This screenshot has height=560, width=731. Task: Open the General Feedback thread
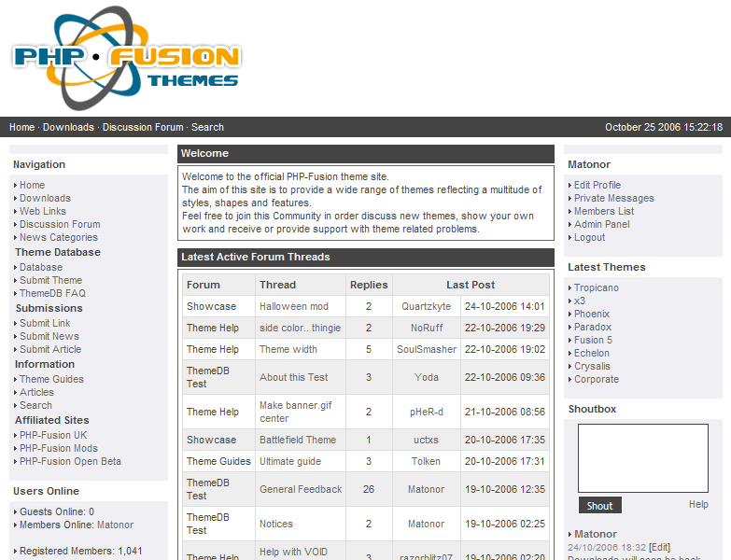301,489
